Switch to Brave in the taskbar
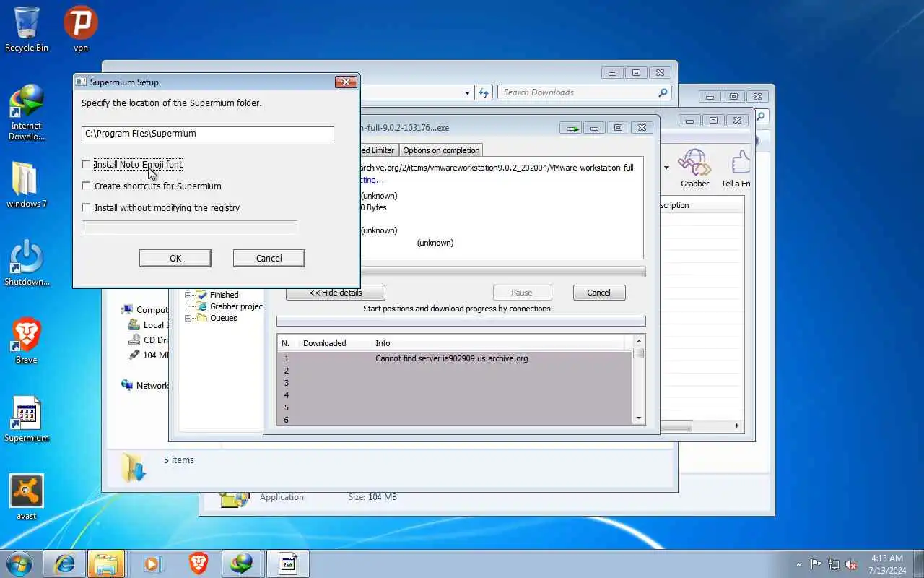This screenshot has height=578, width=924. point(199,564)
